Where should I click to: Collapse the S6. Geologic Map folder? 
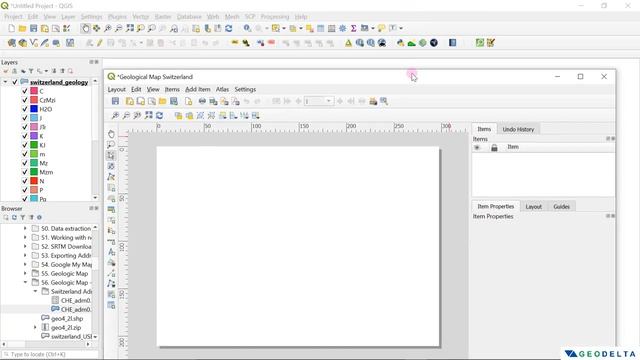point(25,282)
